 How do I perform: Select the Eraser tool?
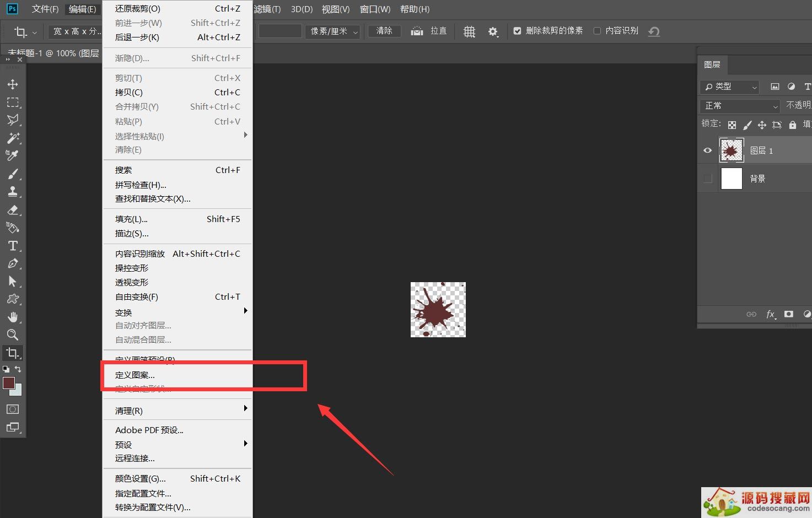point(13,210)
